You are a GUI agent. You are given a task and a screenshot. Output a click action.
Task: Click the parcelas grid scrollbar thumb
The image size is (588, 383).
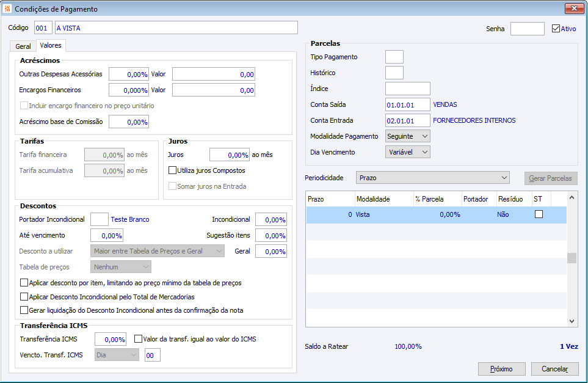572,258
